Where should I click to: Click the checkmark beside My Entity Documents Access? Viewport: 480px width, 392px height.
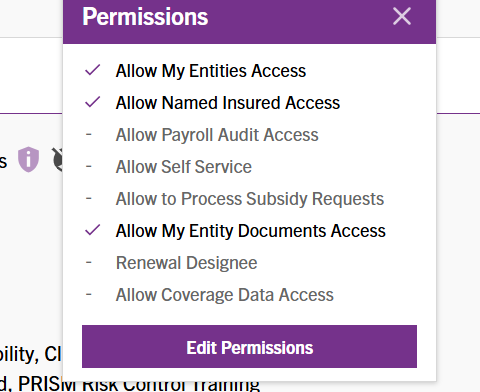(92, 230)
